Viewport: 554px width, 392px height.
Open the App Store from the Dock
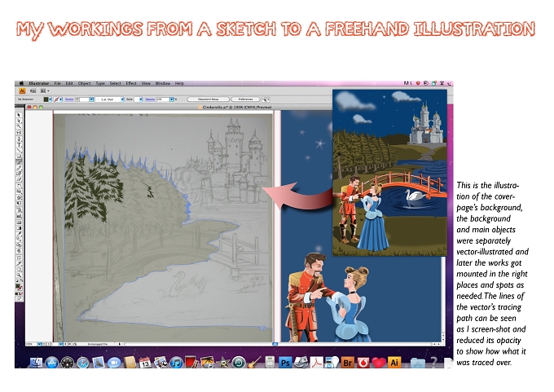point(51,362)
